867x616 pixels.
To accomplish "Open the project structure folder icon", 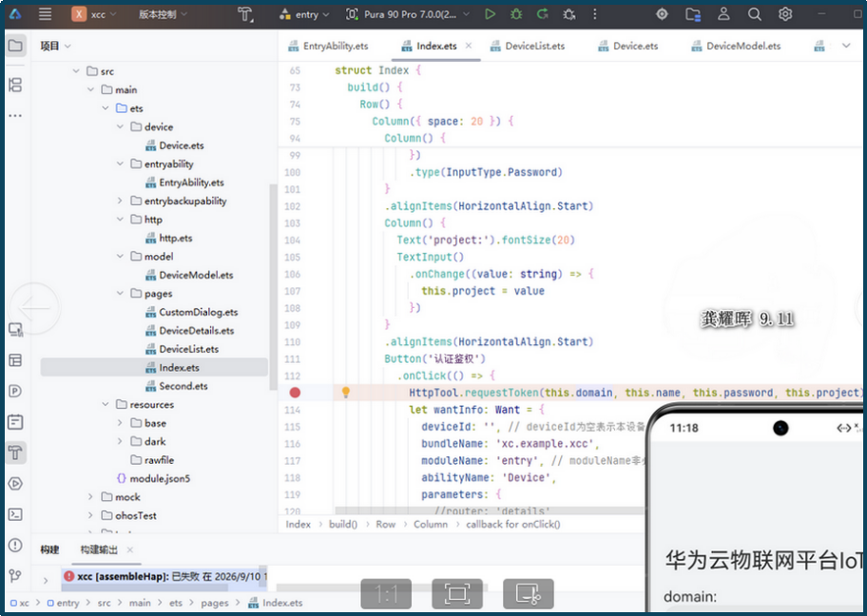I will [693, 14].
